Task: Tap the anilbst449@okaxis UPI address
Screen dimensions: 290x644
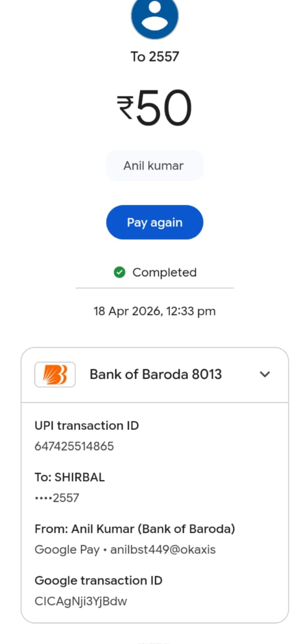Action: [163, 549]
